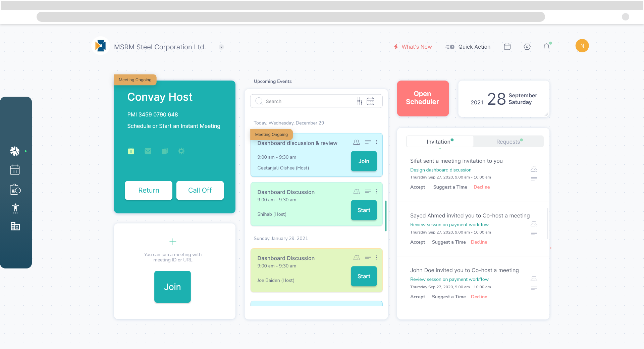Open the building icon in left sidebar

(15, 227)
